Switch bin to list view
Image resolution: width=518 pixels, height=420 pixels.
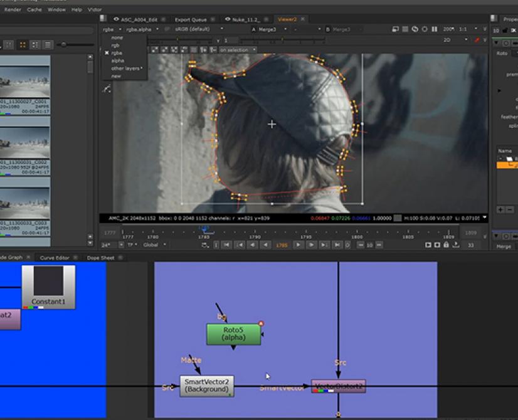48,45
